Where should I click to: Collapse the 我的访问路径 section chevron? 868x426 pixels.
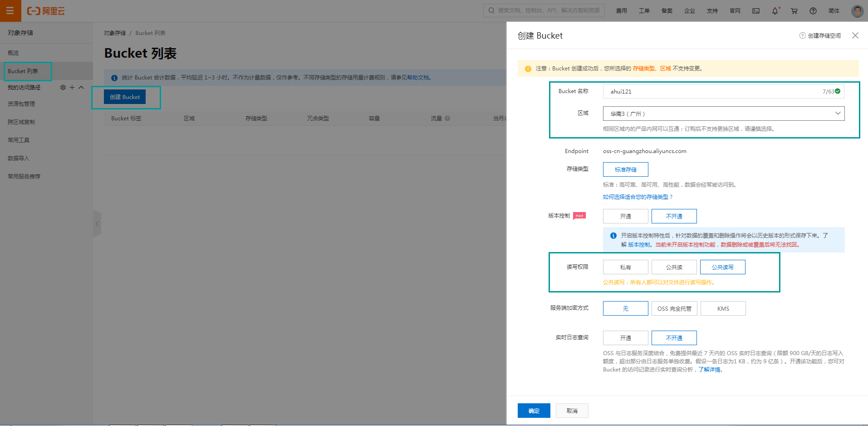[81, 88]
